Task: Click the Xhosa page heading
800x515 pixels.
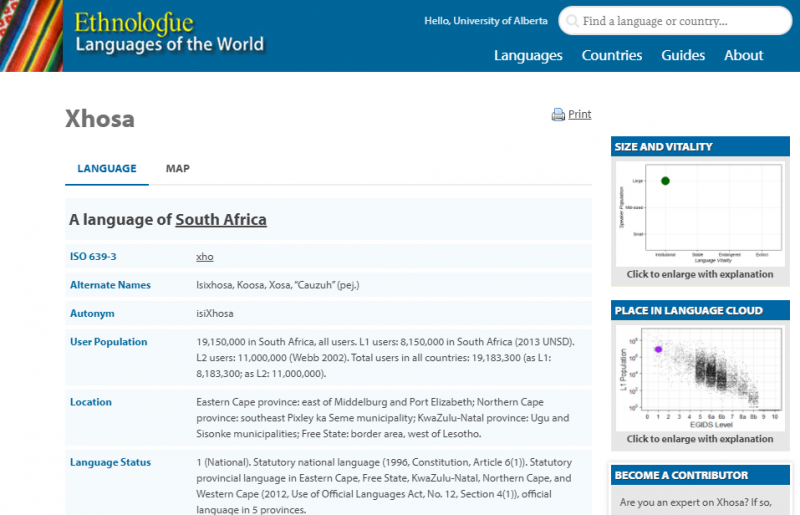Action: [x=100, y=119]
